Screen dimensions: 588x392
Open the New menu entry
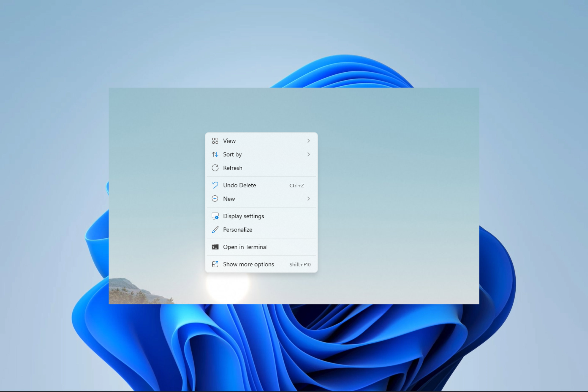(261, 199)
